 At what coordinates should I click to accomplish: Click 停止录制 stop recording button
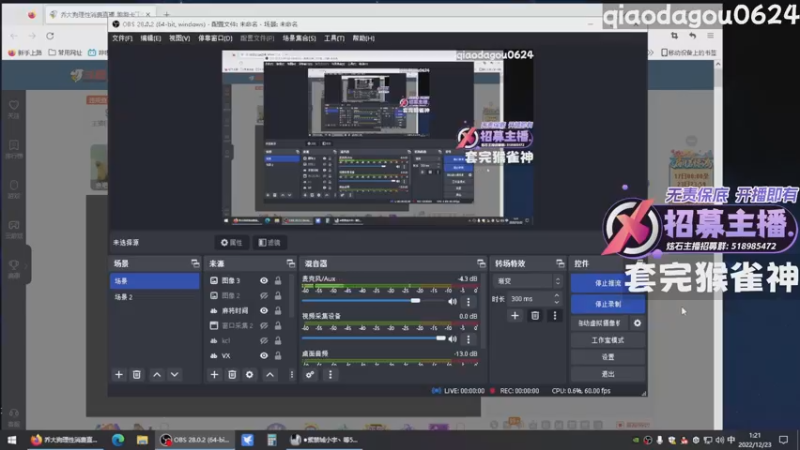point(608,304)
